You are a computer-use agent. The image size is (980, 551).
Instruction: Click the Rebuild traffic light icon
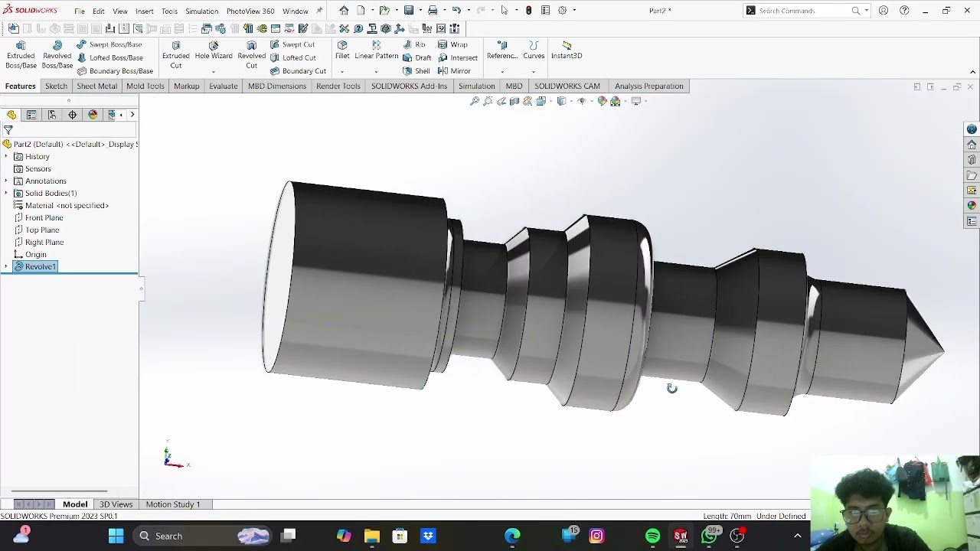pyautogui.click(x=528, y=11)
